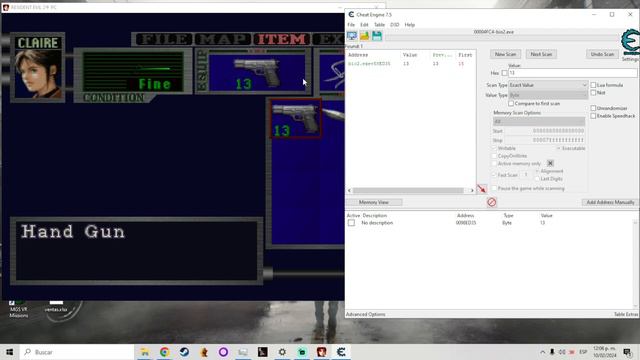The height and width of the screenshot is (360, 640).
Task: Open the Help menu
Action: coord(409,25)
